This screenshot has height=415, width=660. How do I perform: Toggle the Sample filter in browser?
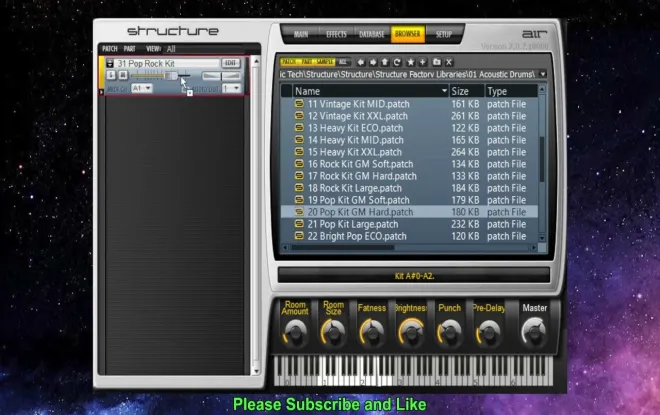click(325, 62)
